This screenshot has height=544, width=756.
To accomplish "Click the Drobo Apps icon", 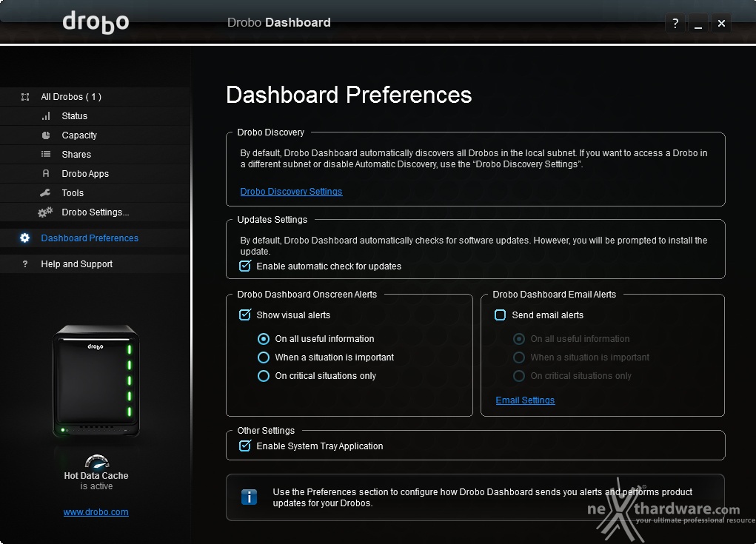I will 46,173.
